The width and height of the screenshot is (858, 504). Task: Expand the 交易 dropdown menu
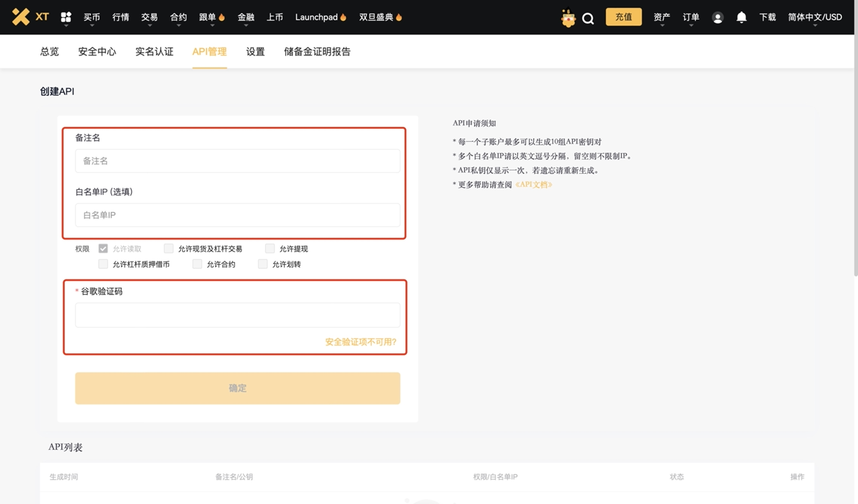pos(150,17)
